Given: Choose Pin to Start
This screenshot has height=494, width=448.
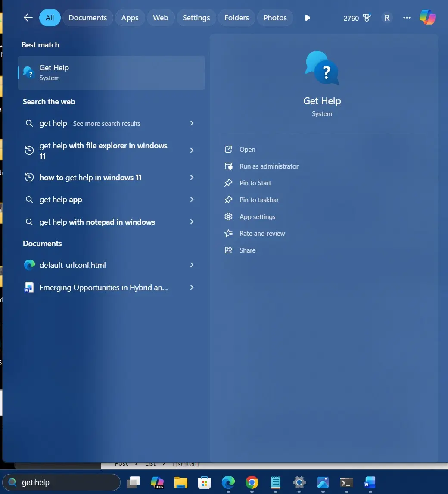Looking at the screenshot, I should pyautogui.click(x=255, y=183).
